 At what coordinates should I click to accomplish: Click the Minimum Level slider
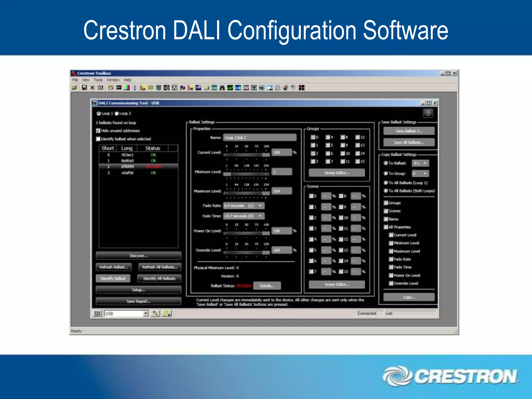(247, 174)
